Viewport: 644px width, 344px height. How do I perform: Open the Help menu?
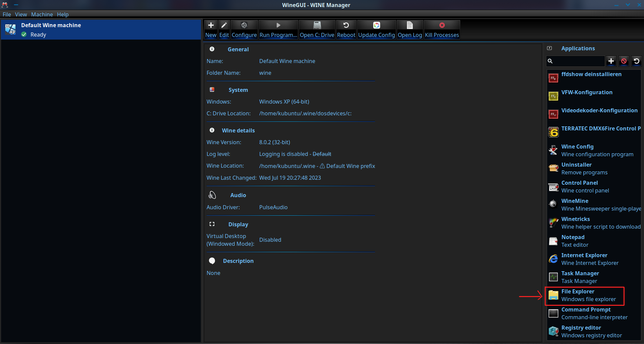coord(63,14)
